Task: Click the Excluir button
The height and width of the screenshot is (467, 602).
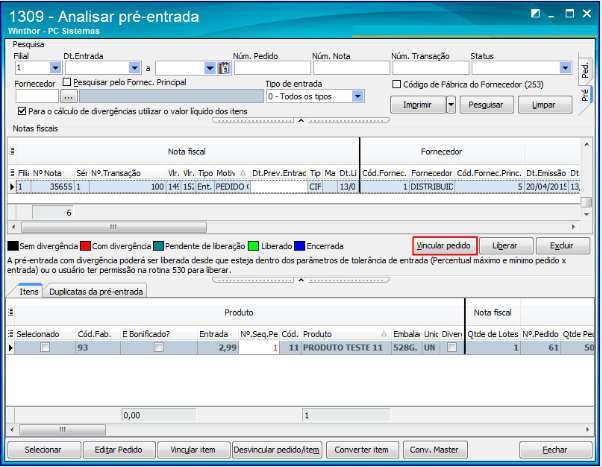Action: (562, 246)
